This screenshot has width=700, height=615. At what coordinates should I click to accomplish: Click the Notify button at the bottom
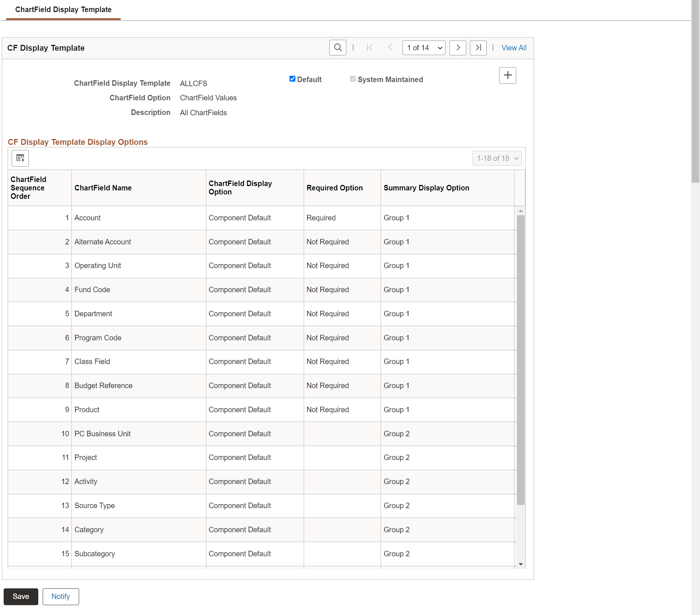[60, 596]
